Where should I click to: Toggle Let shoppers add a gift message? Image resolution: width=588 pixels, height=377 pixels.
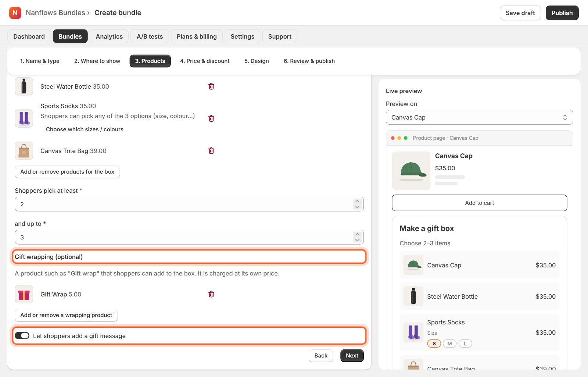point(22,336)
